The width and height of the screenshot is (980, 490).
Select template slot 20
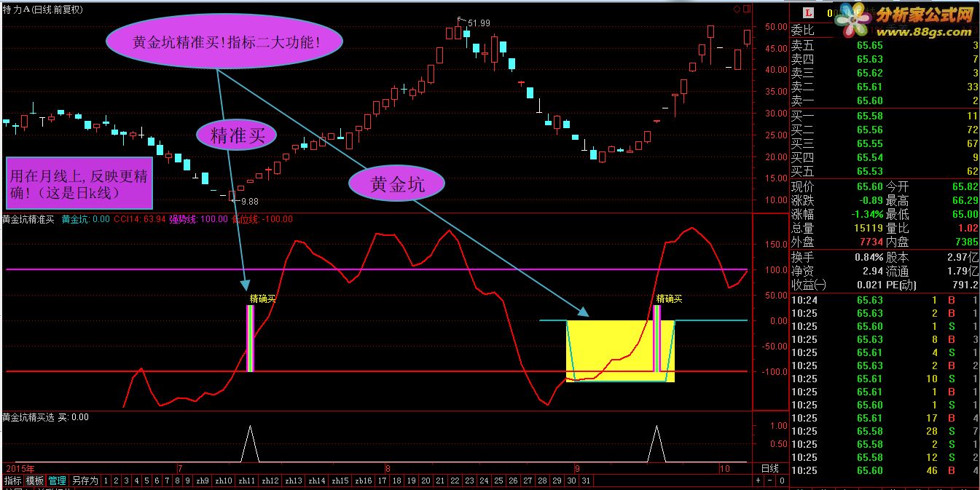[x=426, y=481]
